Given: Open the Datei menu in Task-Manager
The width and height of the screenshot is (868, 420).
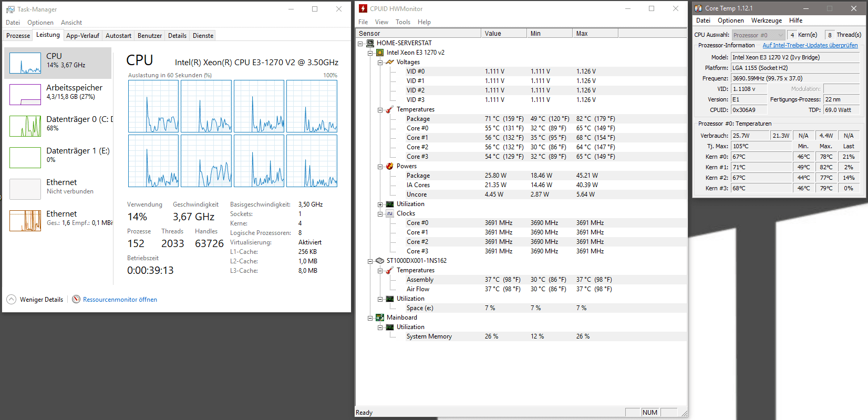Looking at the screenshot, I should coord(13,23).
